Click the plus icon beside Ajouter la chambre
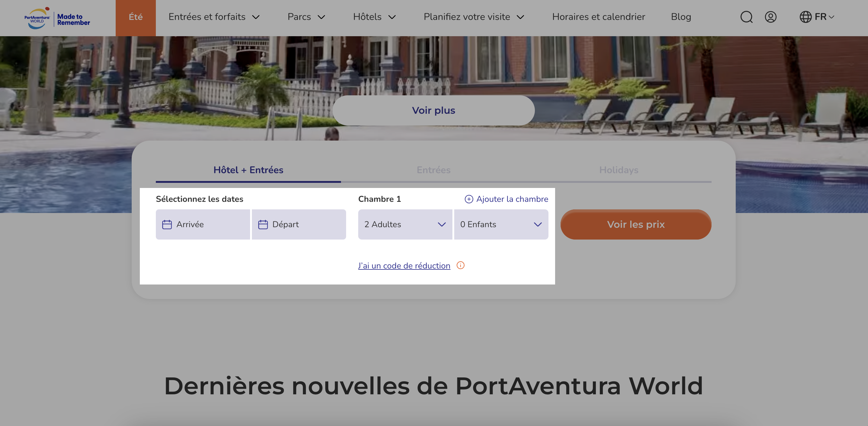The height and width of the screenshot is (426, 868). [x=469, y=199]
